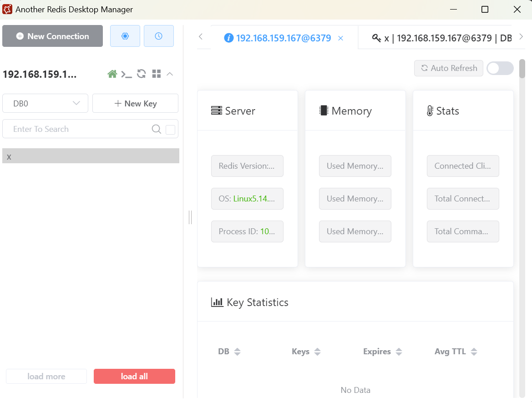This screenshot has height=402, width=532.
Task: Click the vertical scrollbar of status page
Action: [x=522, y=69]
